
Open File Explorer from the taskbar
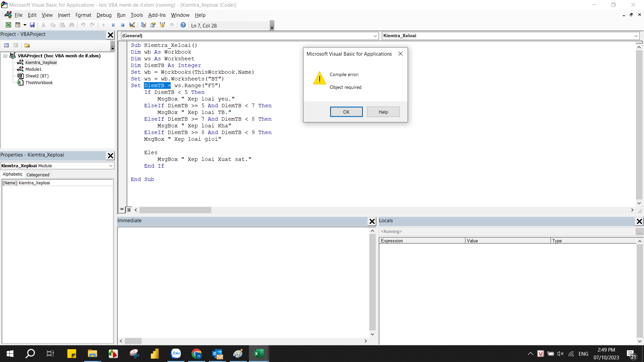tap(92, 353)
